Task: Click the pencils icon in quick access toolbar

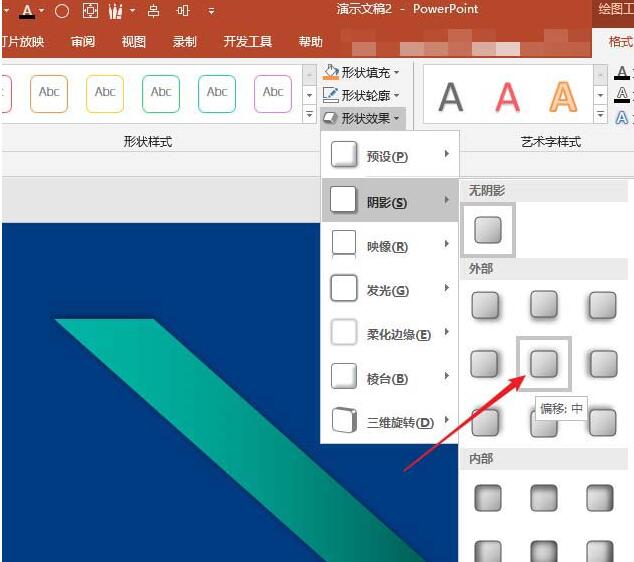Action: click(116, 11)
